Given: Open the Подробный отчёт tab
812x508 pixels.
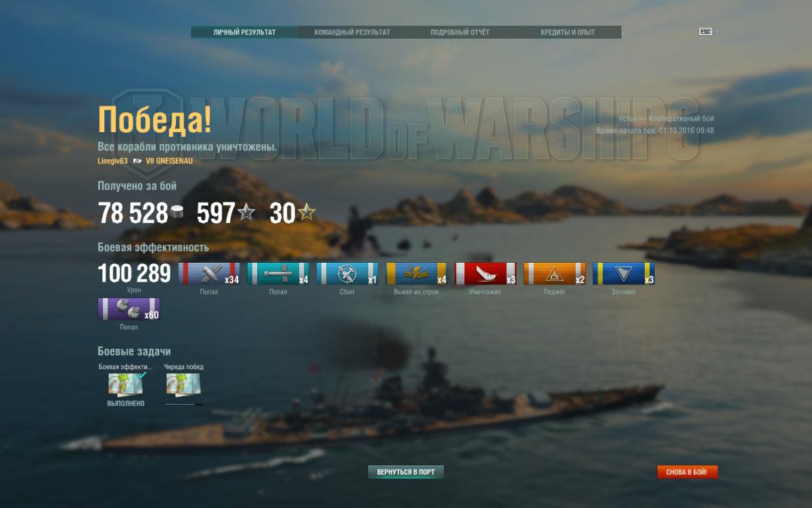Looking at the screenshot, I should (x=460, y=32).
